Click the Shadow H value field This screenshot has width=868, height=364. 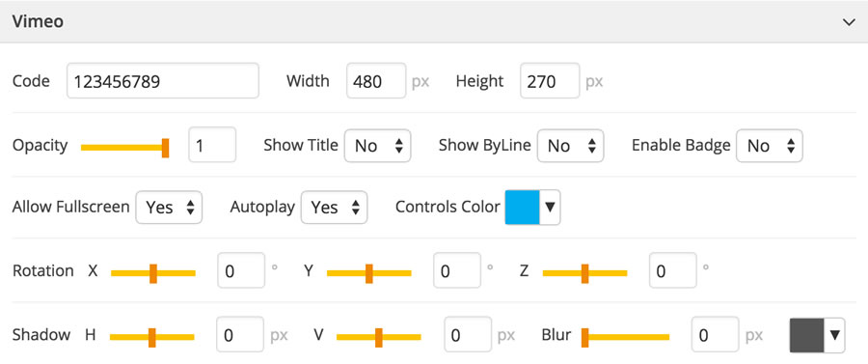point(240,335)
